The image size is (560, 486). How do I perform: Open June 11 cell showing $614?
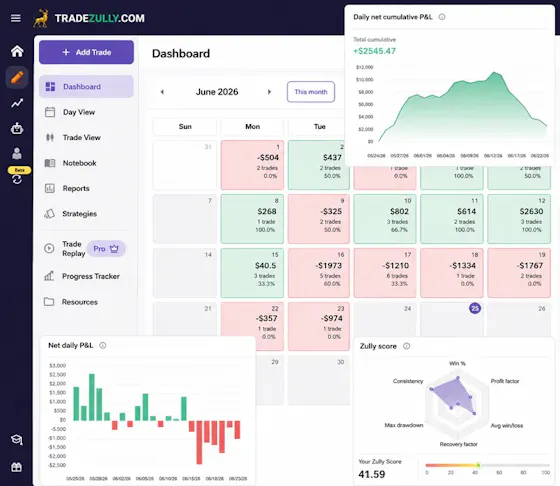[452, 219]
